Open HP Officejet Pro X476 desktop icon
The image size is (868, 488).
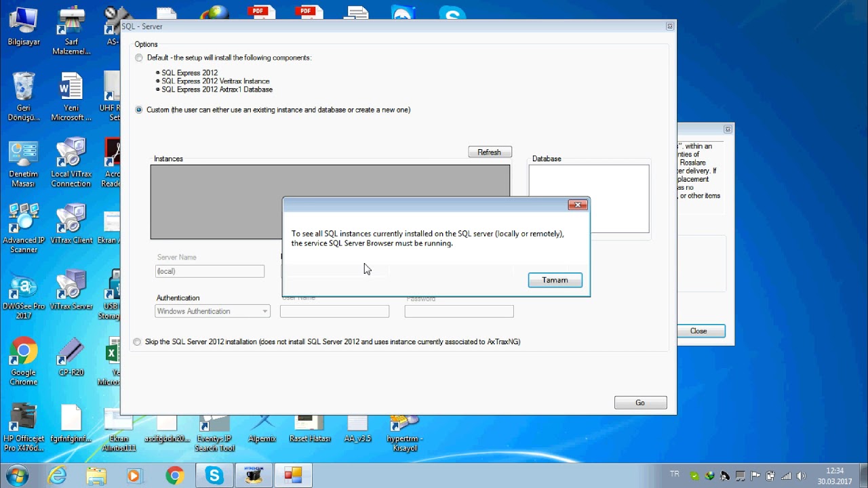tap(24, 428)
